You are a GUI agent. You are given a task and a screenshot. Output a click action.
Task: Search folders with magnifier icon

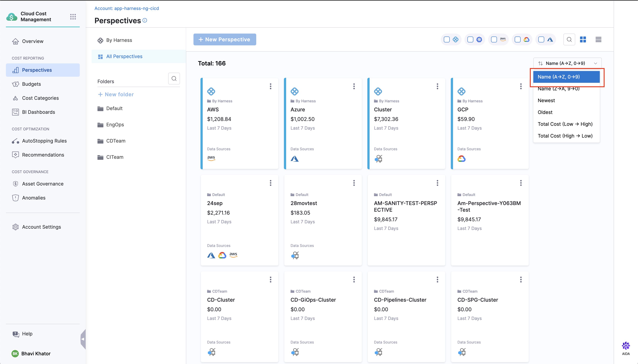coord(174,79)
